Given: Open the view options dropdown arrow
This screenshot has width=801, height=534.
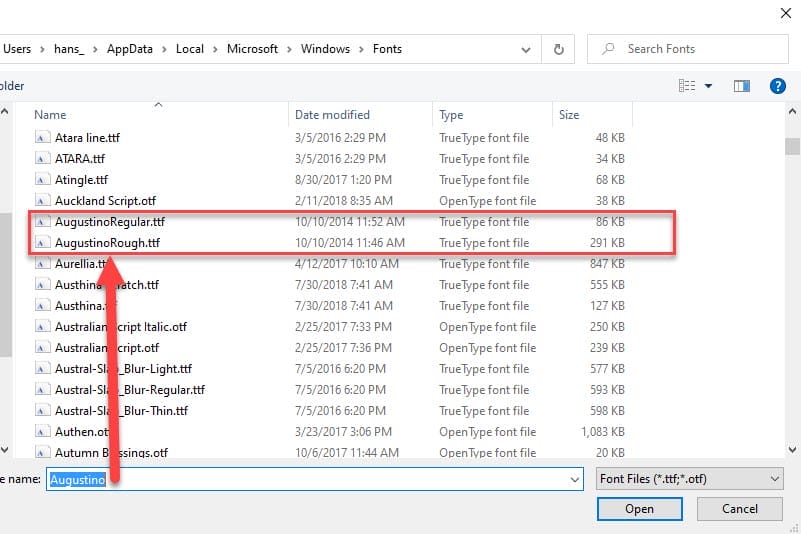Looking at the screenshot, I should pos(709,86).
